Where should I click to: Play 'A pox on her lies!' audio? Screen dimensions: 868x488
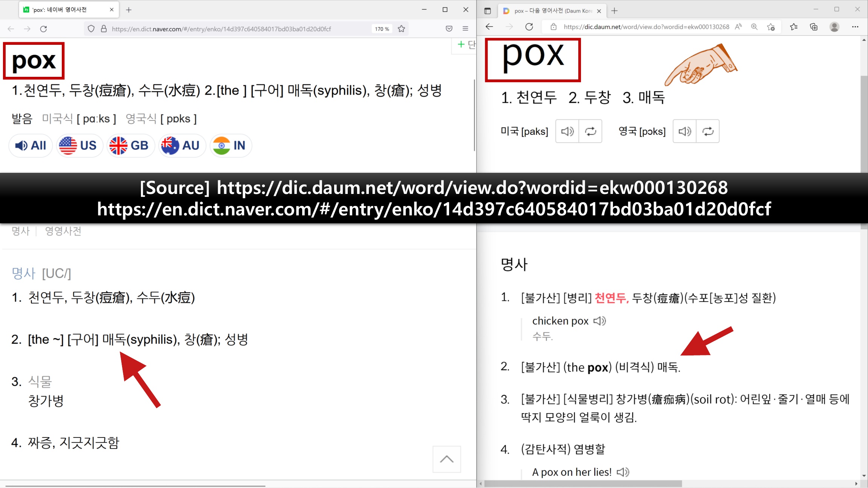click(x=623, y=472)
